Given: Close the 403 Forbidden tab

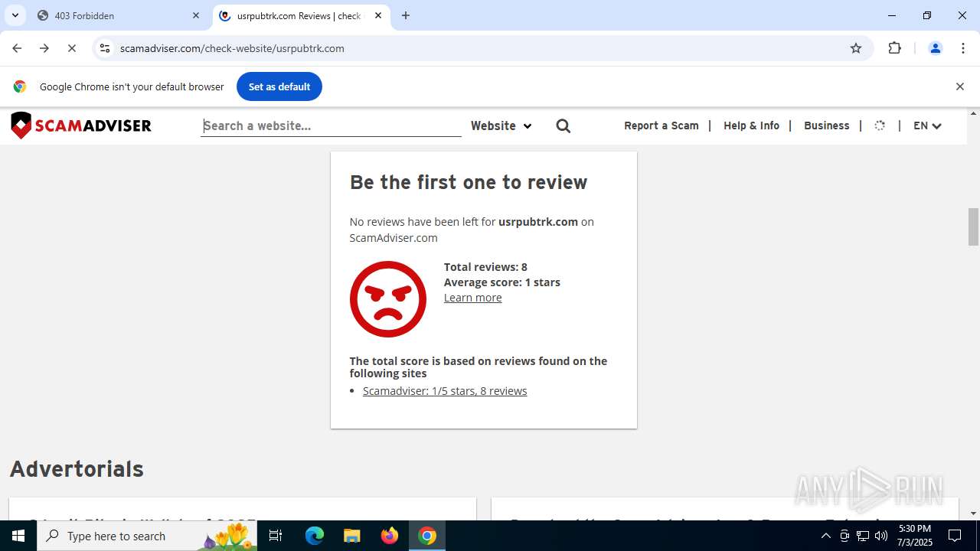Looking at the screenshot, I should pyautogui.click(x=196, y=15).
